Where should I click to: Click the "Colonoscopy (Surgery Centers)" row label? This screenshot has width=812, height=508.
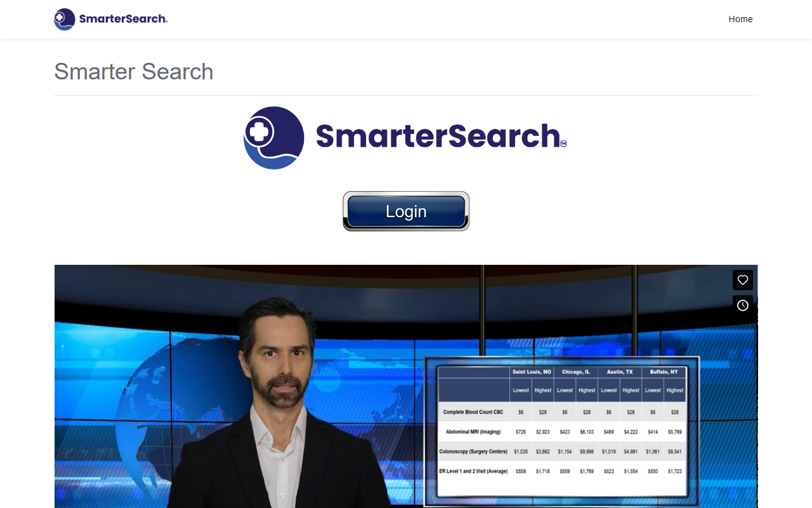[473, 451]
